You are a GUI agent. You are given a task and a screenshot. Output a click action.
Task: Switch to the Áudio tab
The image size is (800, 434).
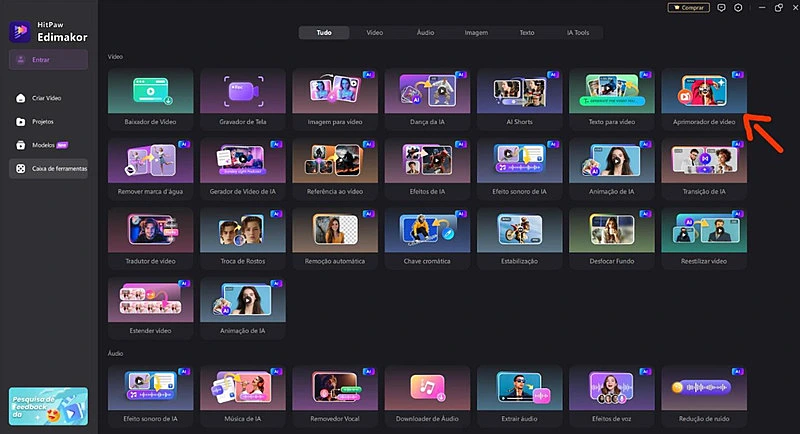[425, 33]
